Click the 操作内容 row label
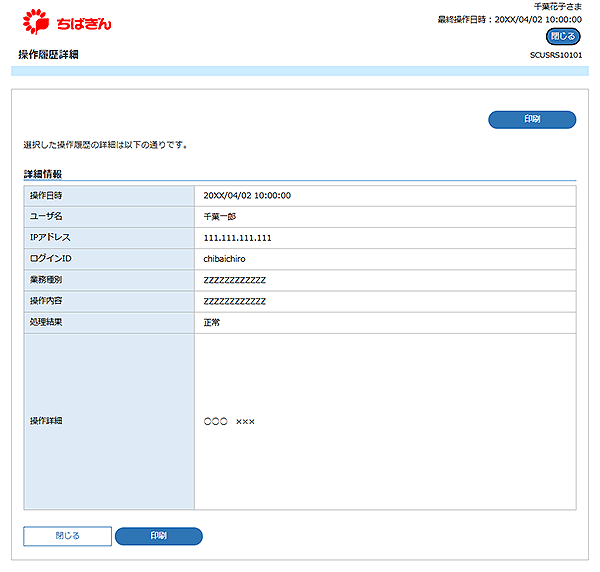The width and height of the screenshot is (600, 572). click(46, 301)
